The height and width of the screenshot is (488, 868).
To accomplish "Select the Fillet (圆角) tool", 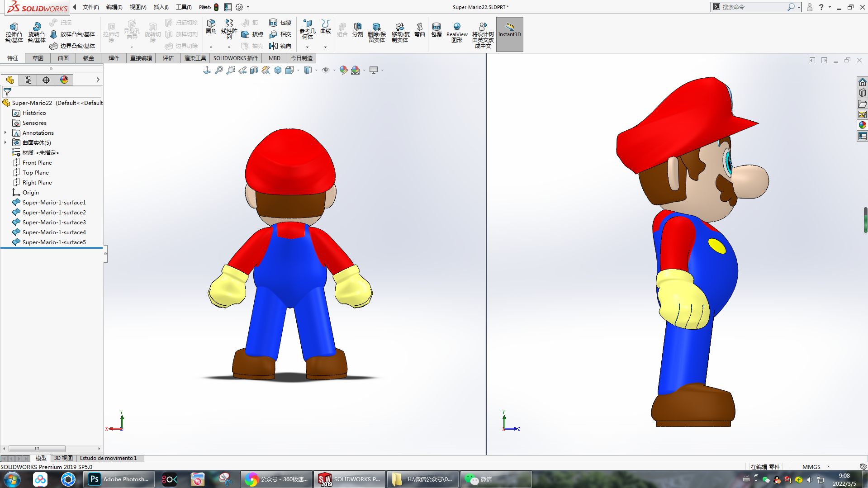I will point(211,27).
